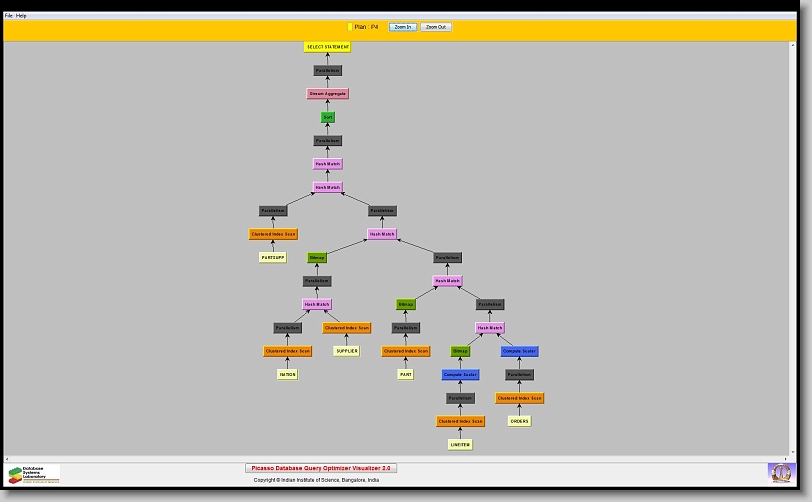Open the File menu
Screen dimensions: 812x502
click(9, 16)
